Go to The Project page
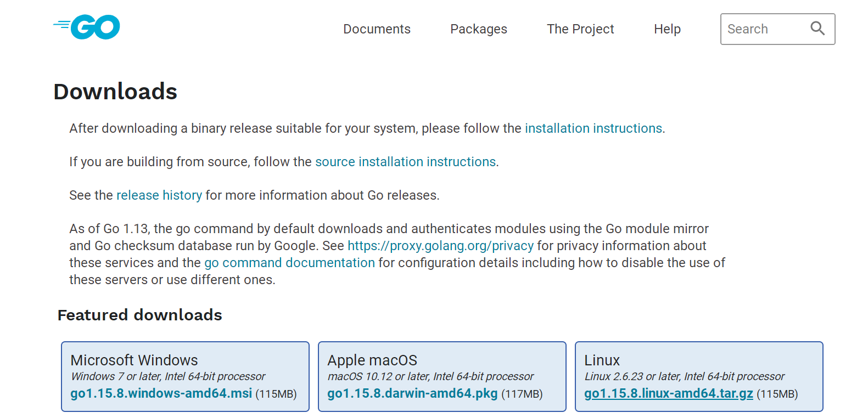868x418 pixels. (x=580, y=29)
